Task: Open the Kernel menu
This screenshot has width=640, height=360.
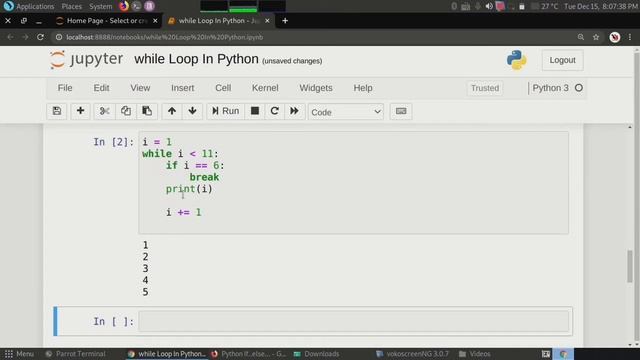Action: point(265,88)
